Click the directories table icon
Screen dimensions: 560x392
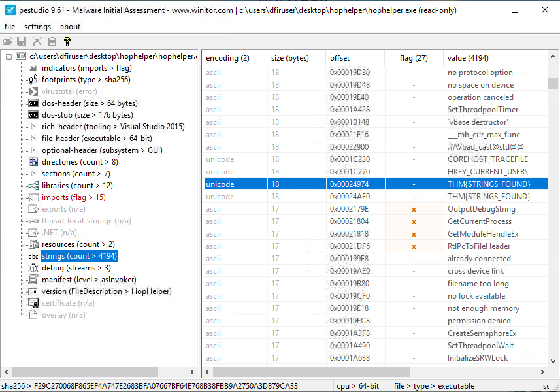pos(33,162)
